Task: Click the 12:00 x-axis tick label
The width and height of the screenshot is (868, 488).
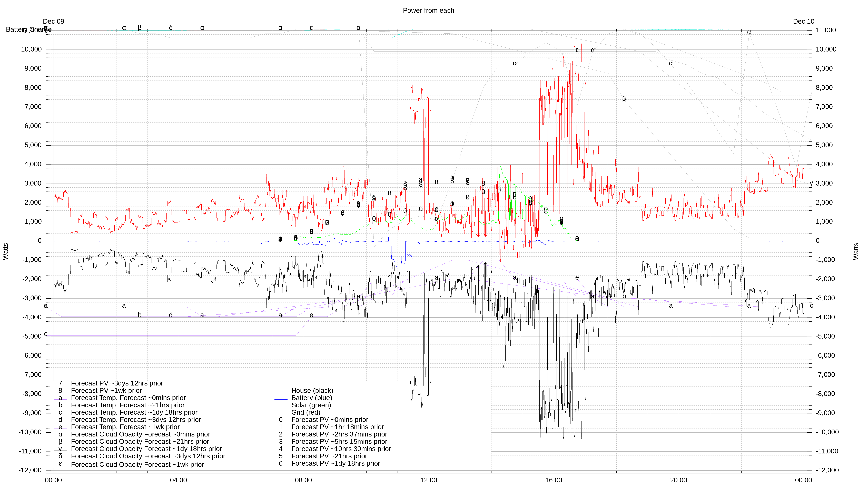Action: pyautogui.click(x=429, y=480)
